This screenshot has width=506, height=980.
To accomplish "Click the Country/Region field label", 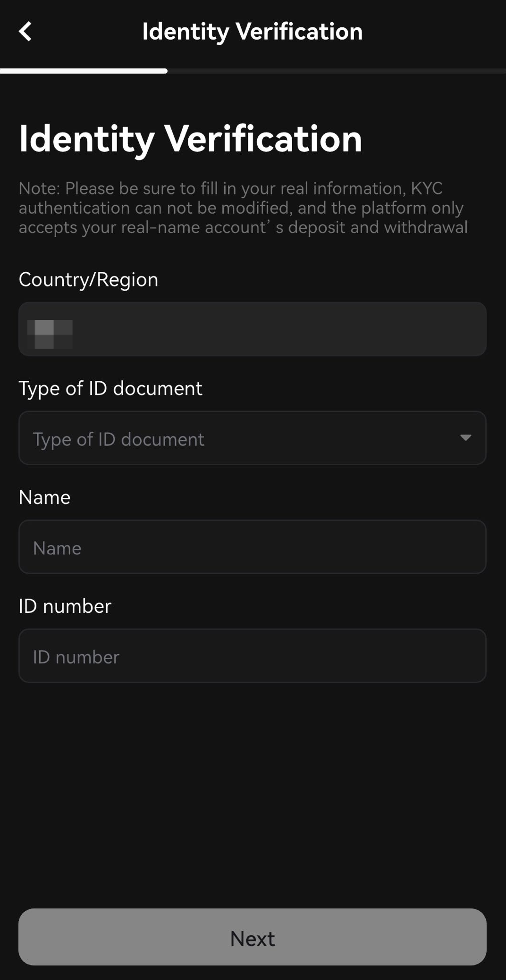I will [x=88, y=280].
